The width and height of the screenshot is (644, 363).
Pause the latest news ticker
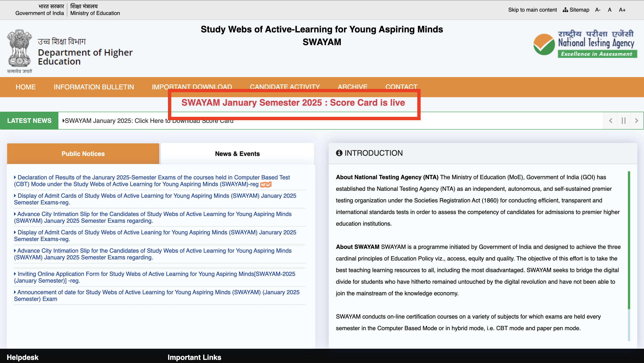coord(623,121)
